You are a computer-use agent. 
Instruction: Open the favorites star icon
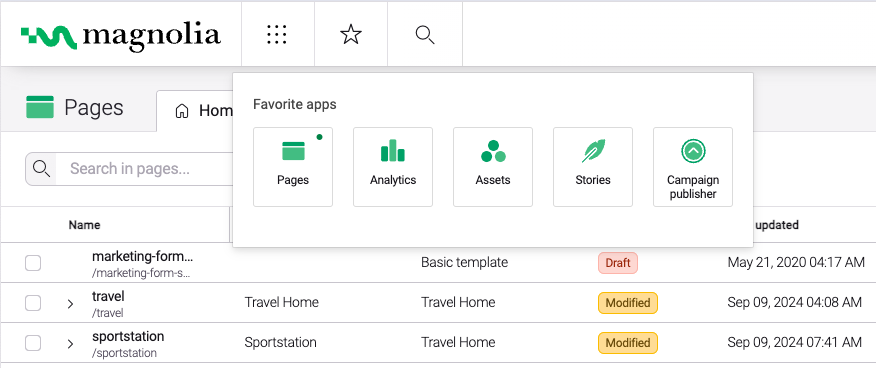[x=351, y=35]
